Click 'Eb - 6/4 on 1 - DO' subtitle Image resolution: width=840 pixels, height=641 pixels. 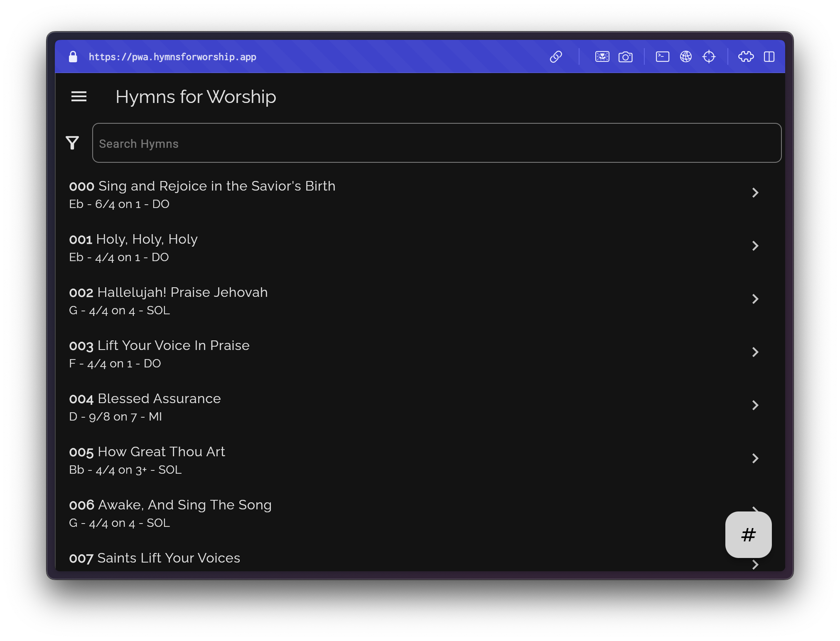pyautogui.click(x=119, y=204)
